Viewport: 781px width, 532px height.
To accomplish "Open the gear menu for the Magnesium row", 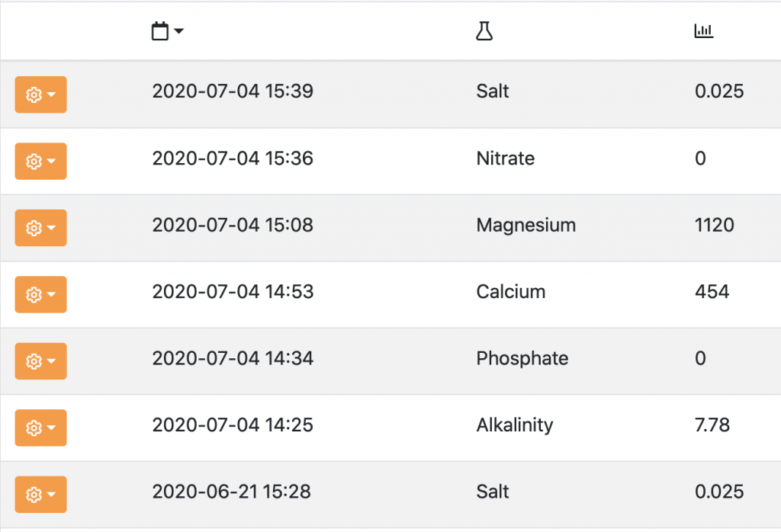I will pyautogui.click(x=40, y=228).
